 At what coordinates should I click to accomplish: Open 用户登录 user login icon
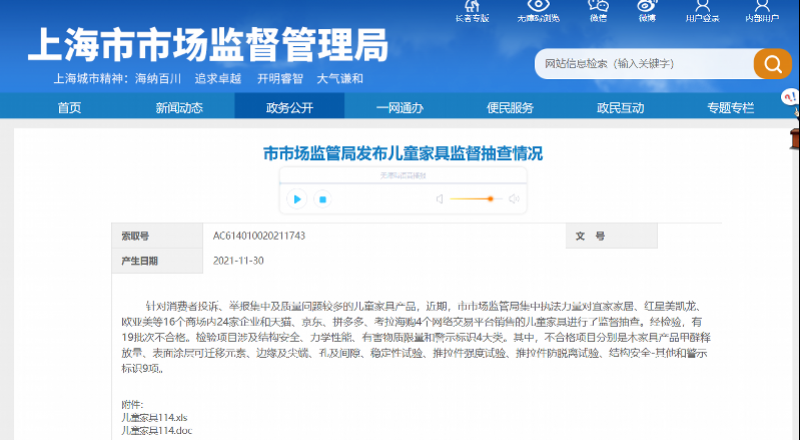(x=703, y=6)
